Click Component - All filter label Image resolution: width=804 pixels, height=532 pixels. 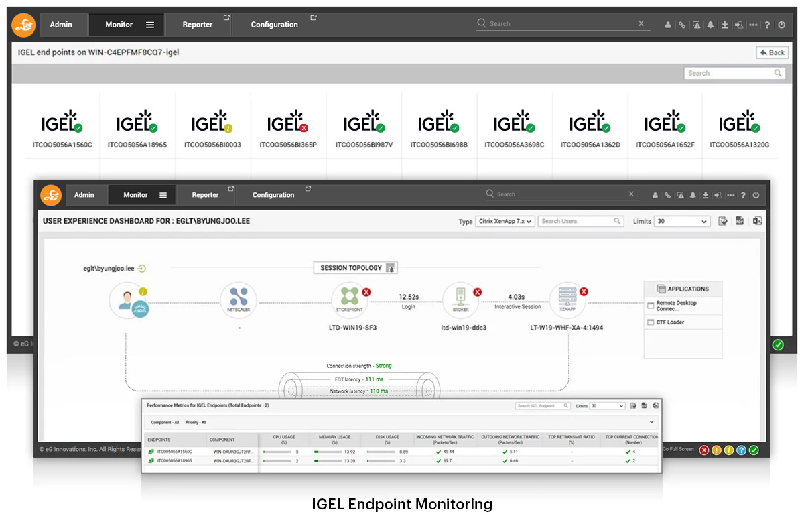pos(165,423)
